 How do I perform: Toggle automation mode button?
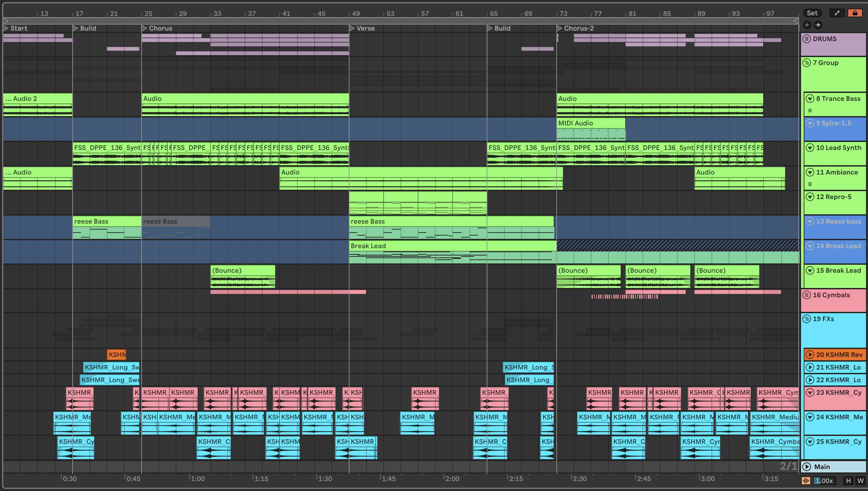point(837,13)
